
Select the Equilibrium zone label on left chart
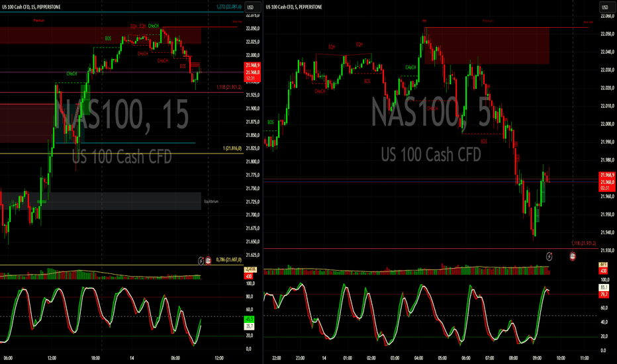[211, 201]
